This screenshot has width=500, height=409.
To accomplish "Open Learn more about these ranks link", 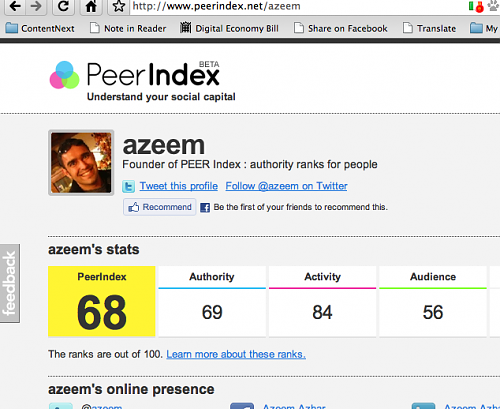I will (x=236, y=354).
